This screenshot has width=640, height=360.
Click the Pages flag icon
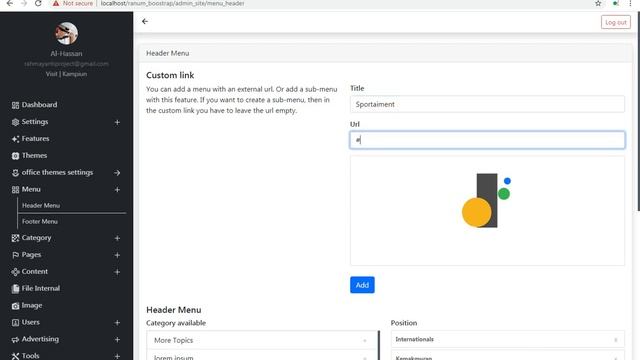(15, 255)
